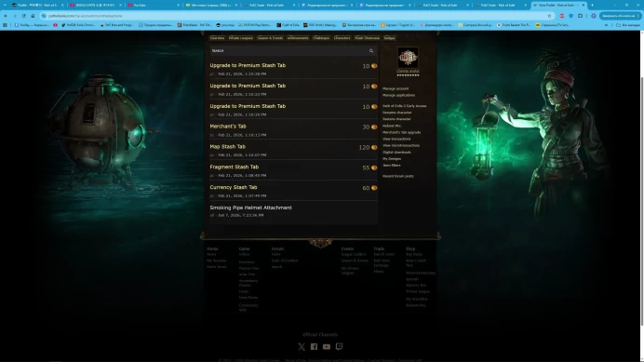Open footer My Account link
Screen dimensions: 644x362
pos(217,261)
